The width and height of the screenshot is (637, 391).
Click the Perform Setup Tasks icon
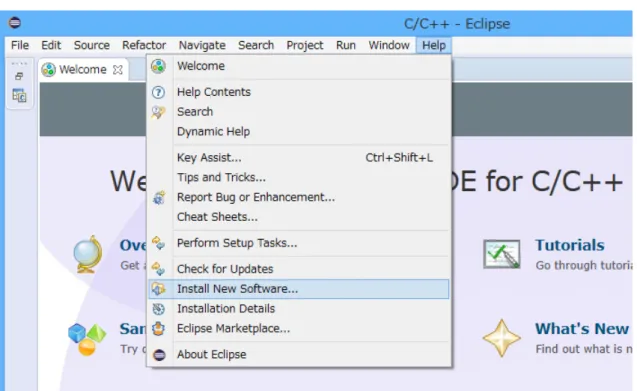point(158,243)
